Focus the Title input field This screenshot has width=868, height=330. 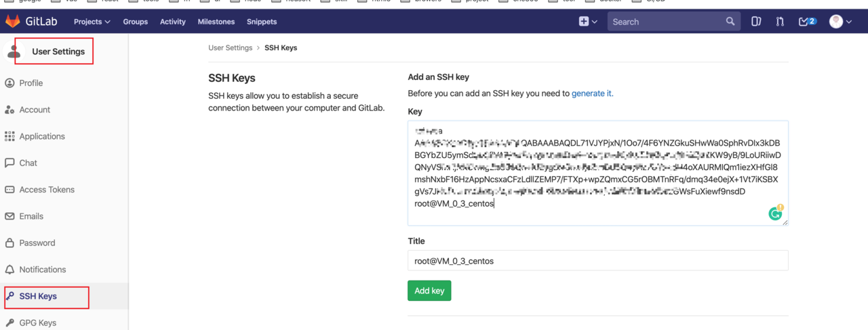(597, 261)
